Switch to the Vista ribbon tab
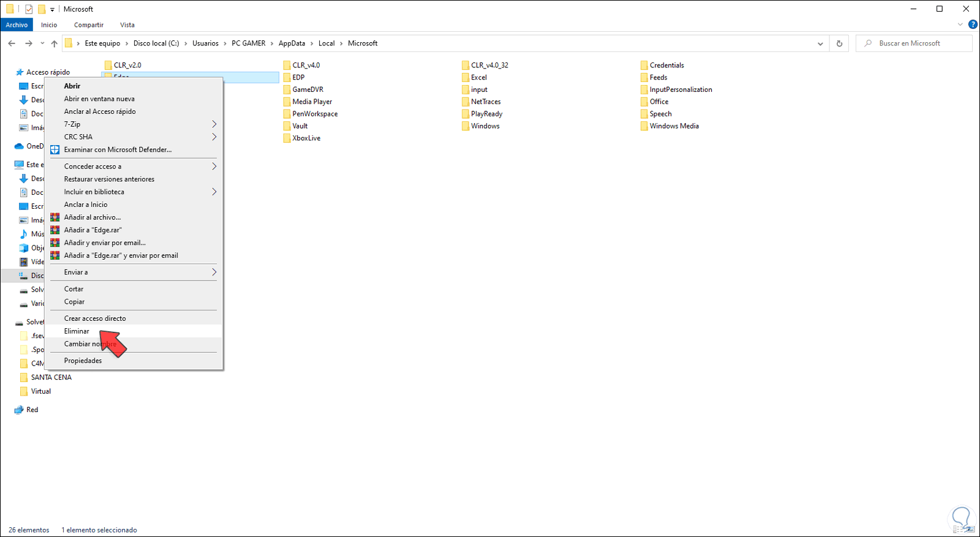Screen dimensions: 980x537 (x=127, y=24)
